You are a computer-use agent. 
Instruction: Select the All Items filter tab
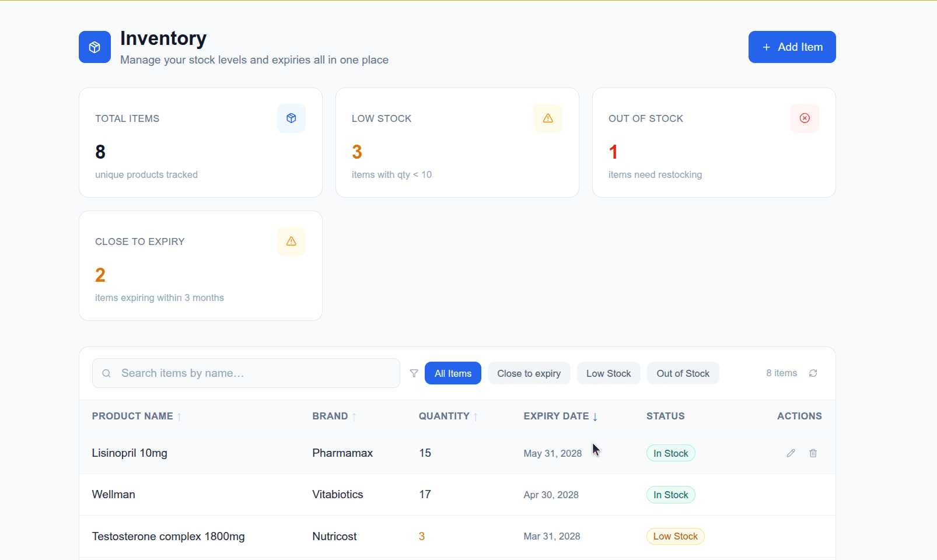[453, 373]
